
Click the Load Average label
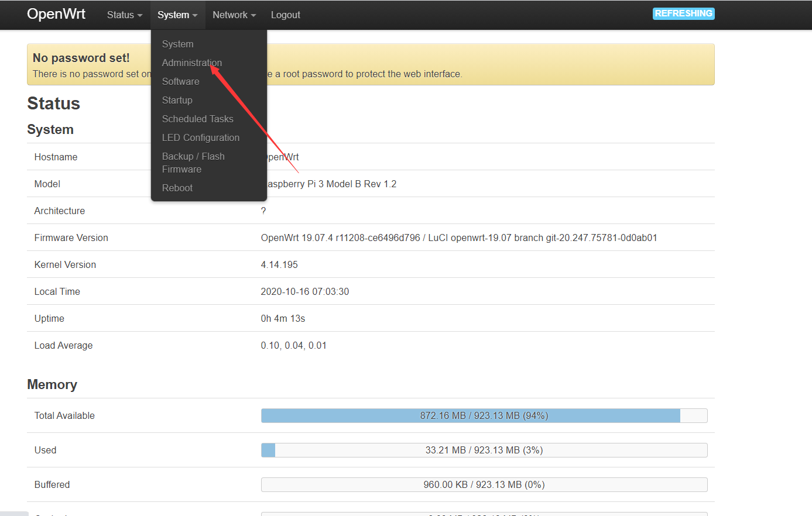tap(63, 345)
